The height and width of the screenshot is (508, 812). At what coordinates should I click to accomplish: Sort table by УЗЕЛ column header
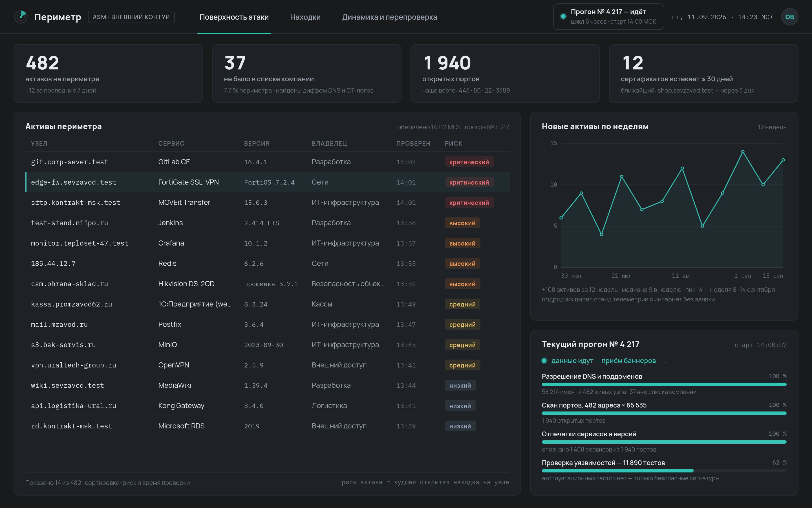pos(39,143)
